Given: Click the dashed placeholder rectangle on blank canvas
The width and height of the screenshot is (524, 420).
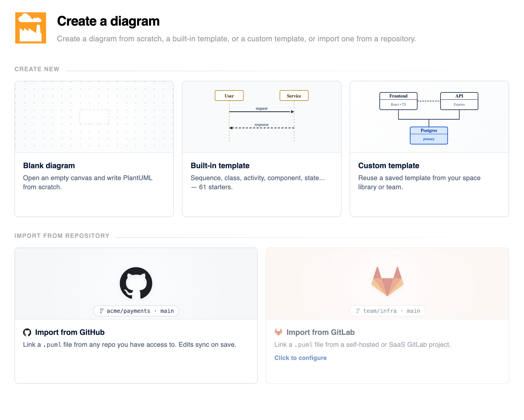Looking at the screenshot, I should (x=94, y=117).
